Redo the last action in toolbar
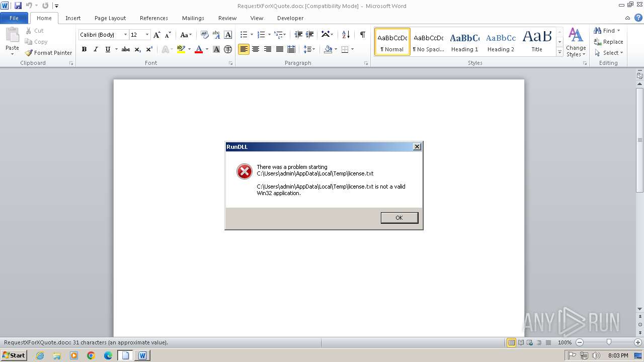Image resolution: width=644 pixels, height=362 pixels. coord(45,6)
